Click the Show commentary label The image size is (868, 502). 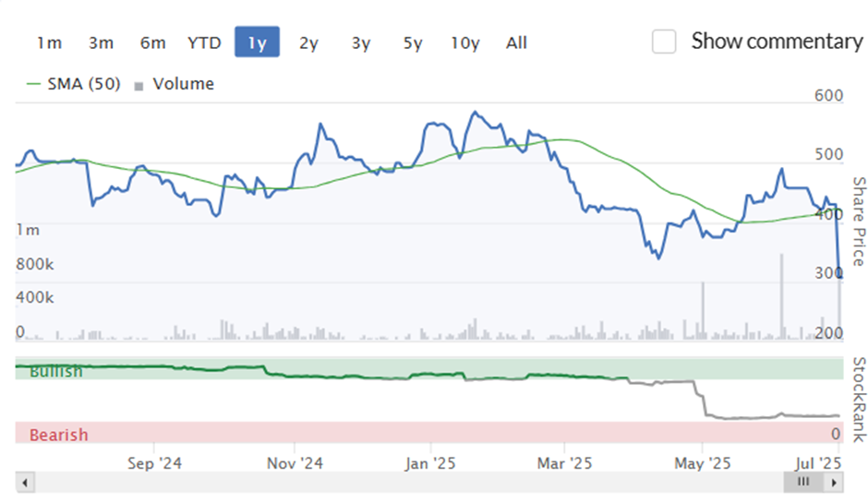(x=777, y=42)
